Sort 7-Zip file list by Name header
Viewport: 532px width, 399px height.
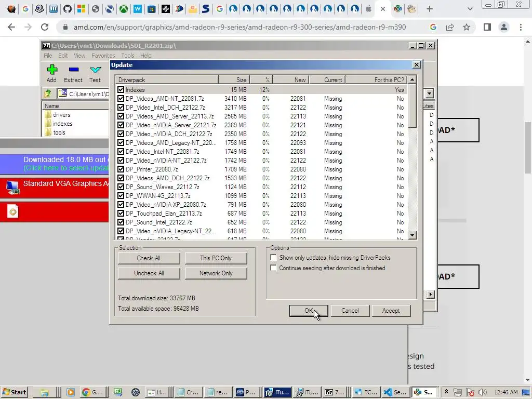75,106
